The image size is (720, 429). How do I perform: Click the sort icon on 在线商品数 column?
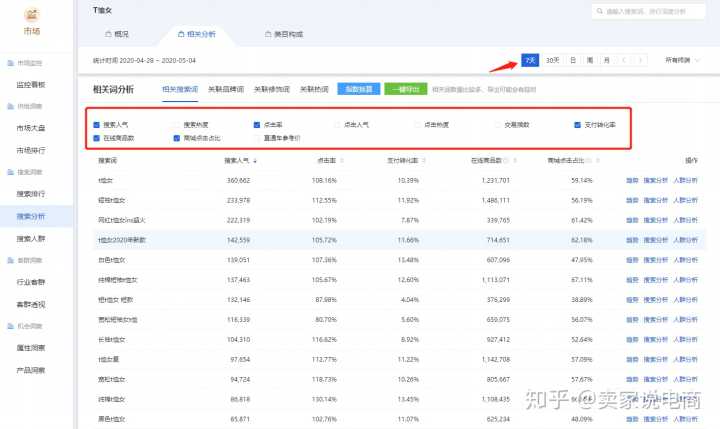[x=515, y=161]
